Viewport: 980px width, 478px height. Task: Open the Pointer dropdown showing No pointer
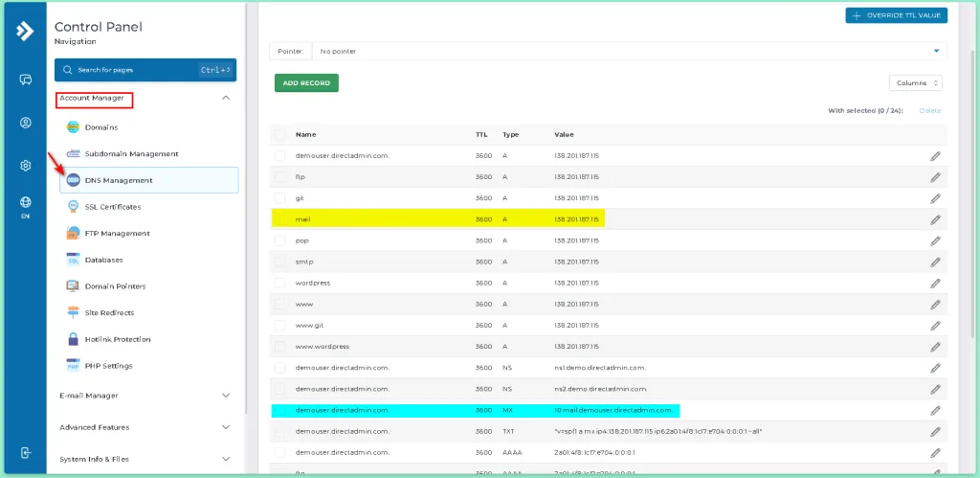coord(630,52)
